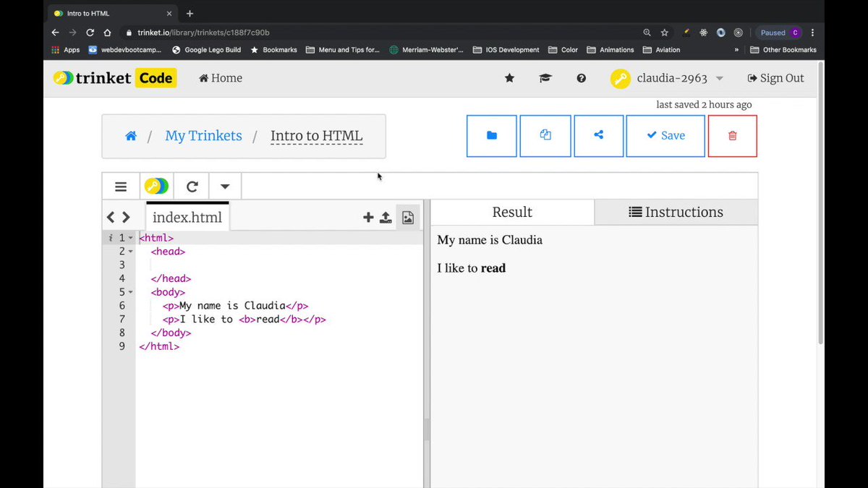Click the favorites star icon in header
Screen dimensions: 868x488
click(509, 78)
